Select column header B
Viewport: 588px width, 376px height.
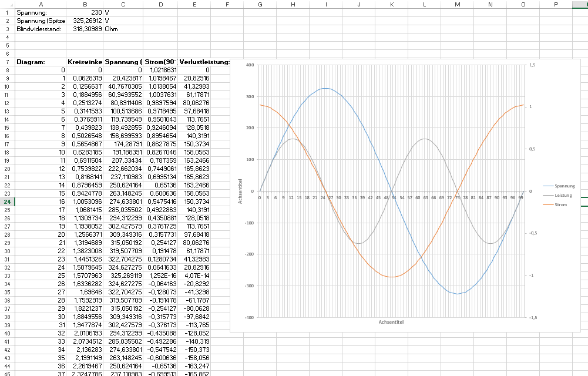[x=85, y=5]
